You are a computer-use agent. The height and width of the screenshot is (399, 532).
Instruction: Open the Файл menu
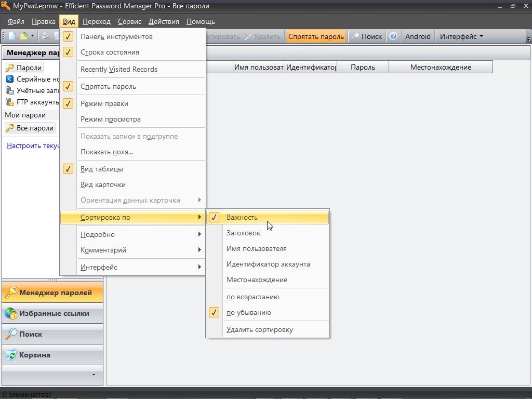point(16,21)
